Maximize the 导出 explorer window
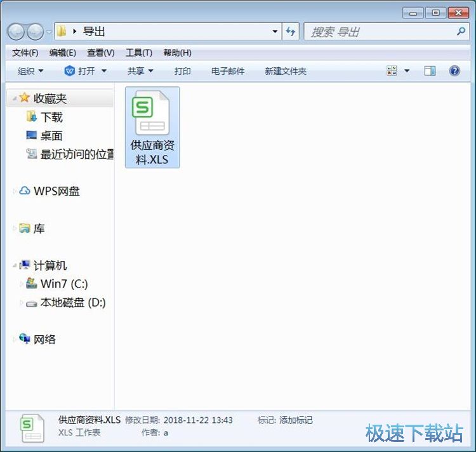476x452 pixels. point(435,13)
